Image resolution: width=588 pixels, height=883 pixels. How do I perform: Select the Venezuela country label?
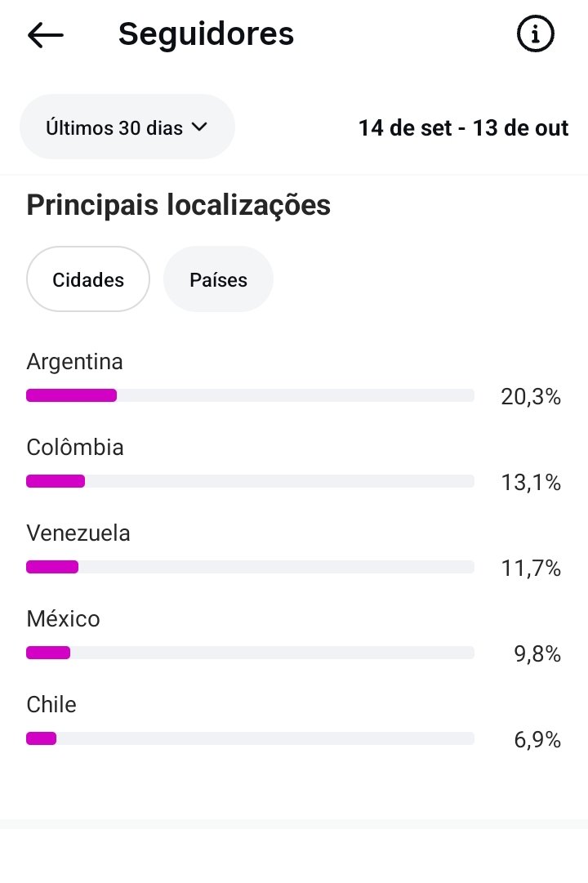pos(78,533)
